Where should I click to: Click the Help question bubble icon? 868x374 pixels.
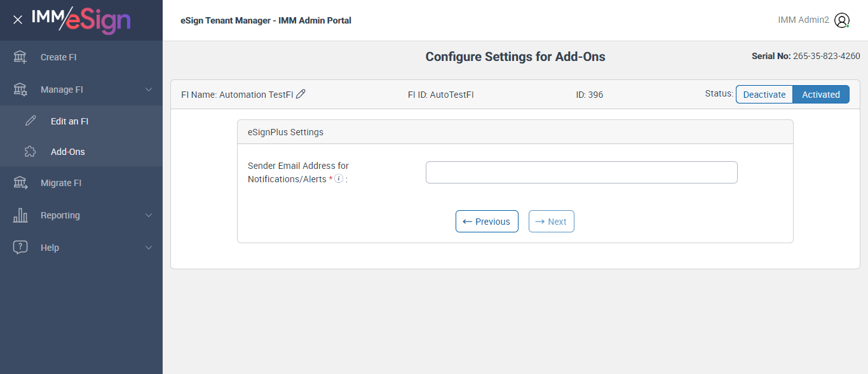tap(20, 248)
